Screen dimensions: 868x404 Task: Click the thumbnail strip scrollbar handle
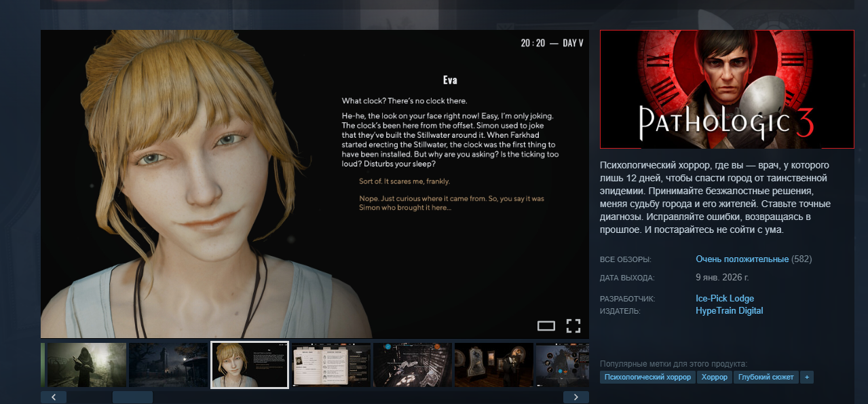tap(132, 397)
